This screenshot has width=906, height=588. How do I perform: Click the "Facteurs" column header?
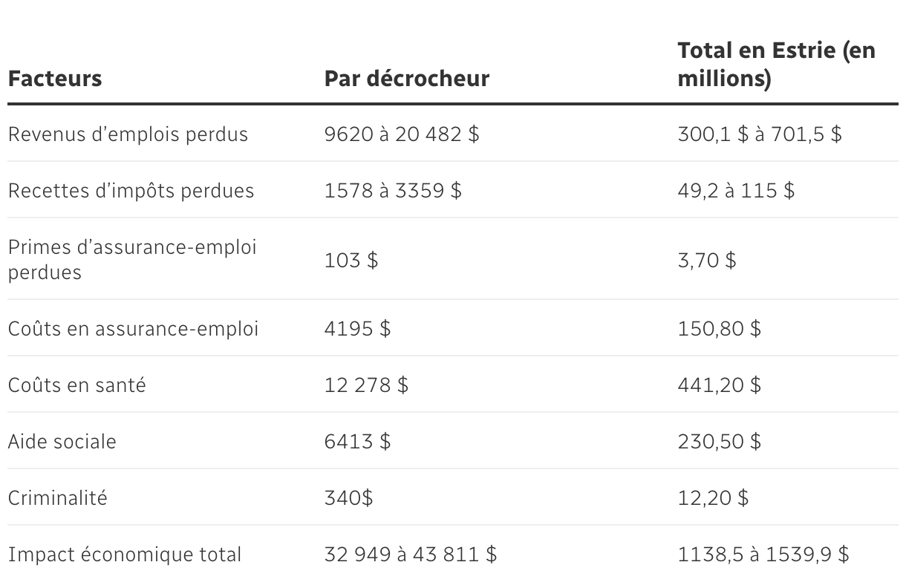pos(55,79)
